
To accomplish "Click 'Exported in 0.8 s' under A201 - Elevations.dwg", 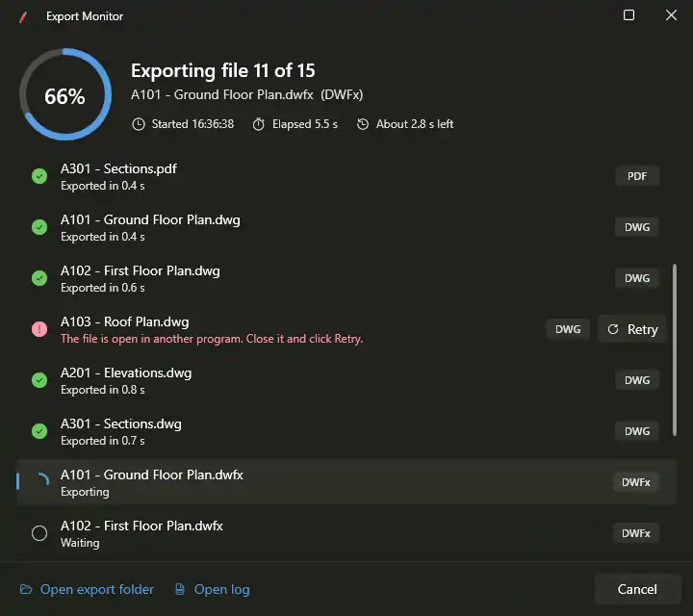I will [103, 390].
